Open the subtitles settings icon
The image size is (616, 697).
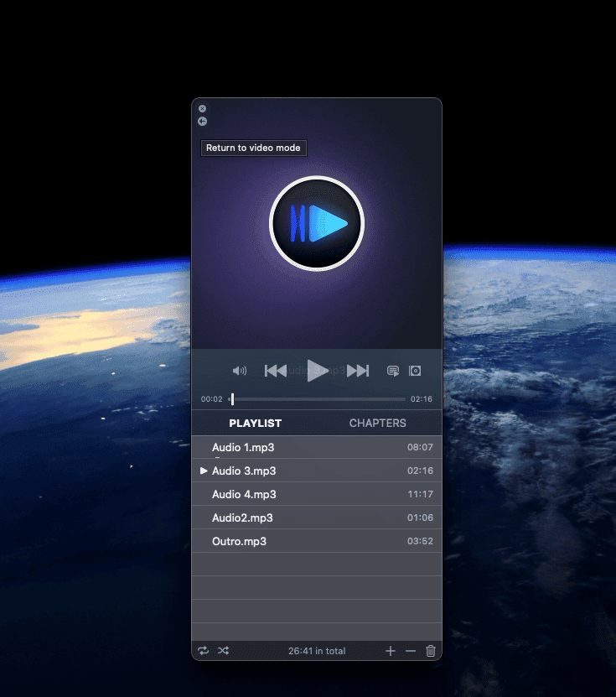(392, 371)
